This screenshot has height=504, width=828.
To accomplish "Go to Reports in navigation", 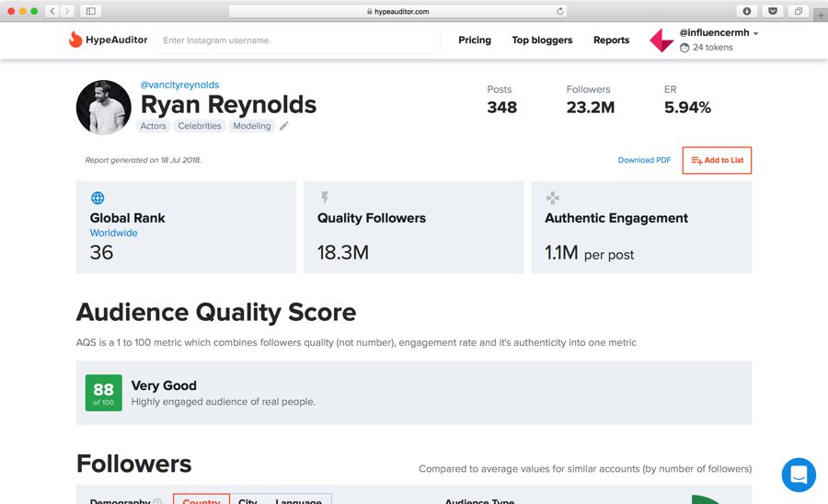I will pyautogui.click(x=611, y=40).
